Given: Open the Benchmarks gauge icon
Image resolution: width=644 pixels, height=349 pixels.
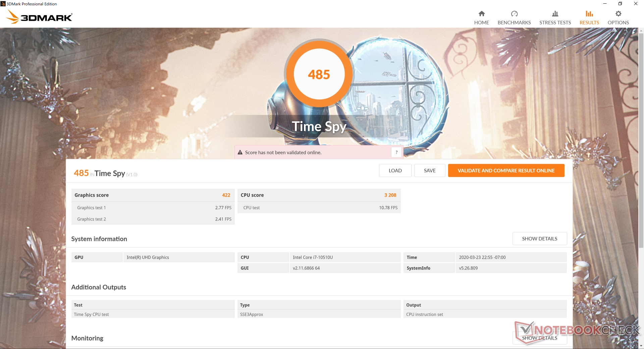Looking at the screenshot, I should 514,14.
